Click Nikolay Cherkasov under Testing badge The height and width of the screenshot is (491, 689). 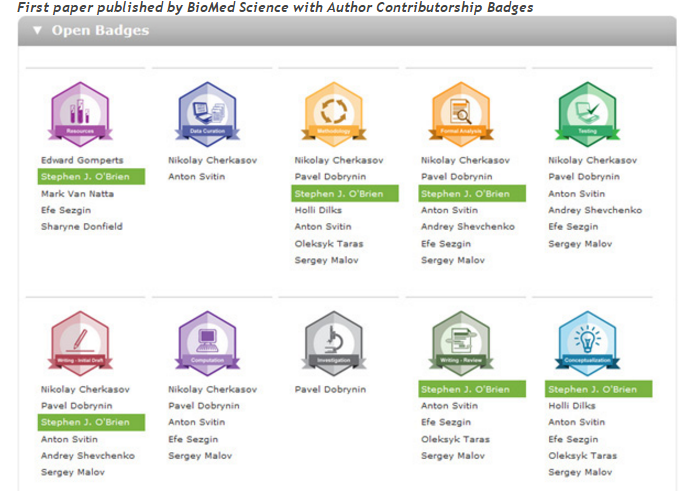pos(592,160)
